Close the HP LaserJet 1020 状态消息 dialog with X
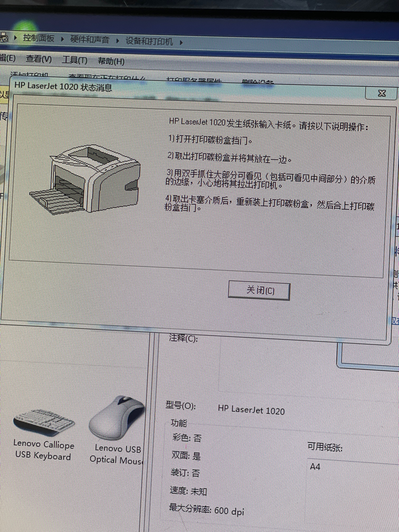This screenshot has height=532, width=399. [382, 93]
